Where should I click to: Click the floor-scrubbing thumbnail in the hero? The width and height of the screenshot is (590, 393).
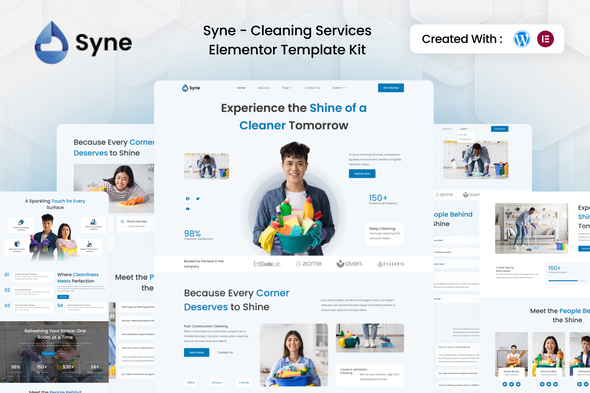(x=206, y=166)
